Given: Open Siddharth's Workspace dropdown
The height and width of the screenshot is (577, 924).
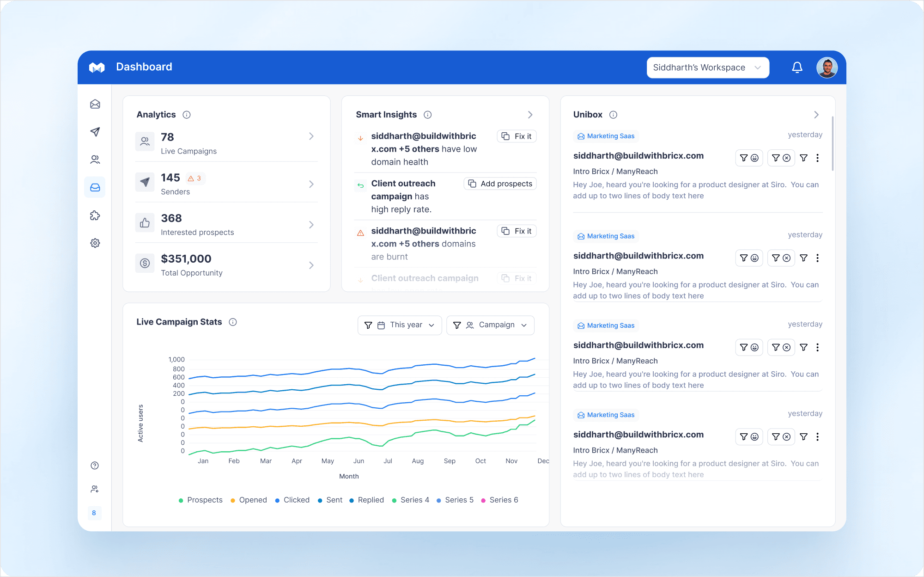Looking at the screenshot, I should (x=707, y=68).
